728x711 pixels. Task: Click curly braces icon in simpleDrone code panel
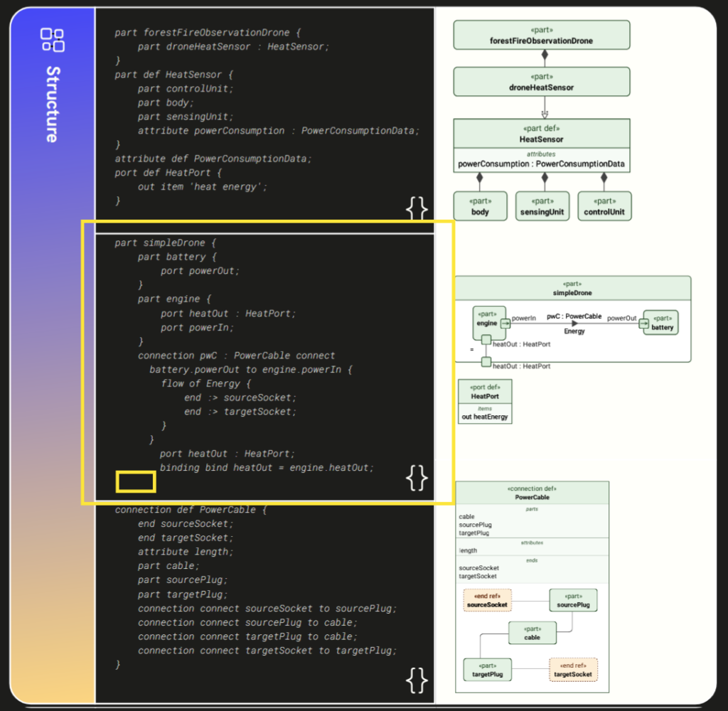pyautogui.click(x=417, y=479)
